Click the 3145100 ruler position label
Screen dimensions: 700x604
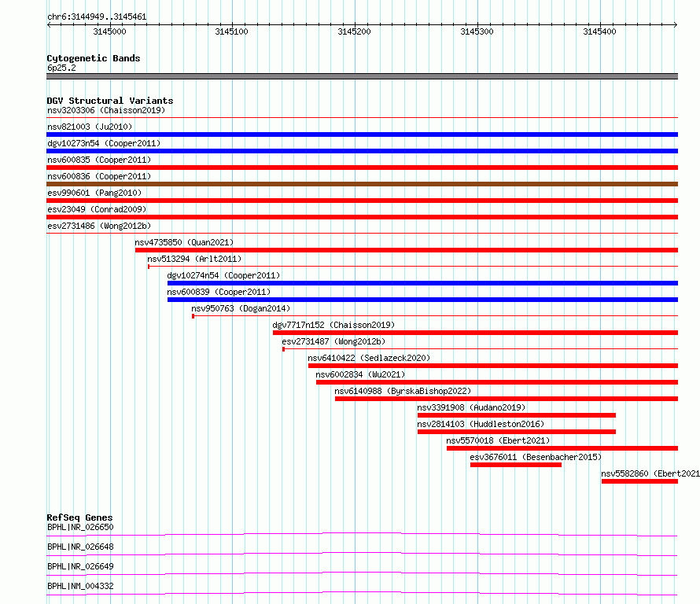pyautogui.click(x=231, y=31)
